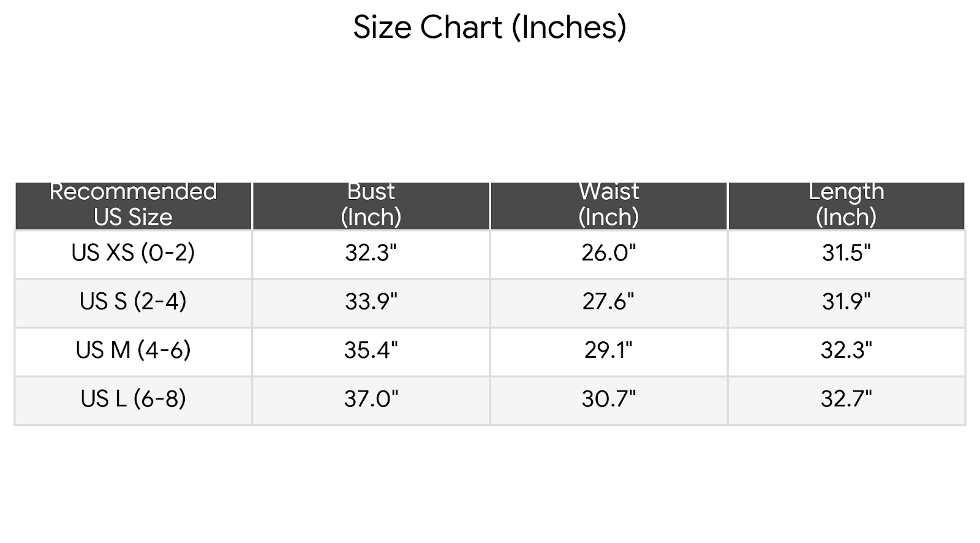Screen dimensions: 980x543
Task: Select the waist value 27.6"
Action: click(x=608, y=302)
